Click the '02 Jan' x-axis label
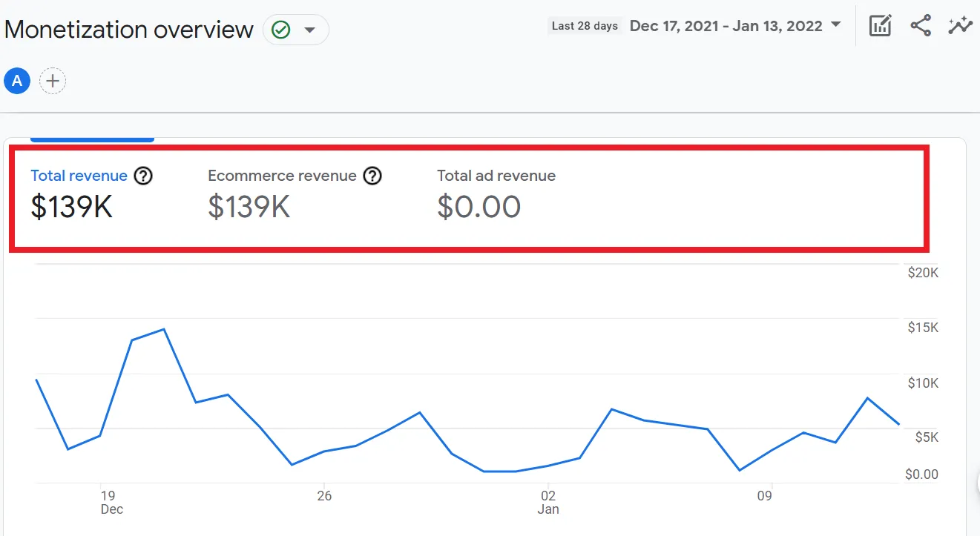 [x=547, y=502]
